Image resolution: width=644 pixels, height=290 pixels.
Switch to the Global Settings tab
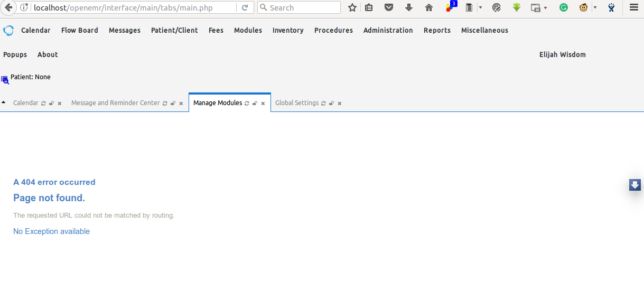pyautogui.click(x=297, y=103)
